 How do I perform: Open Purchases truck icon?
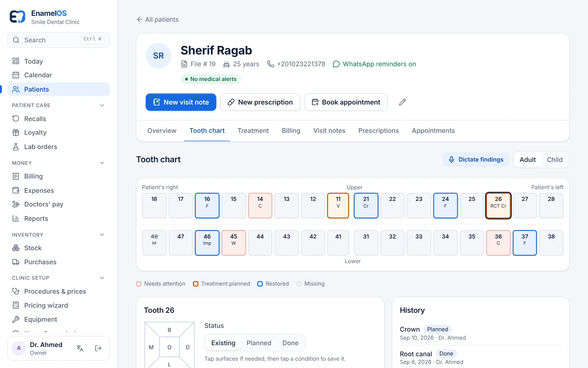click(16, 262)
